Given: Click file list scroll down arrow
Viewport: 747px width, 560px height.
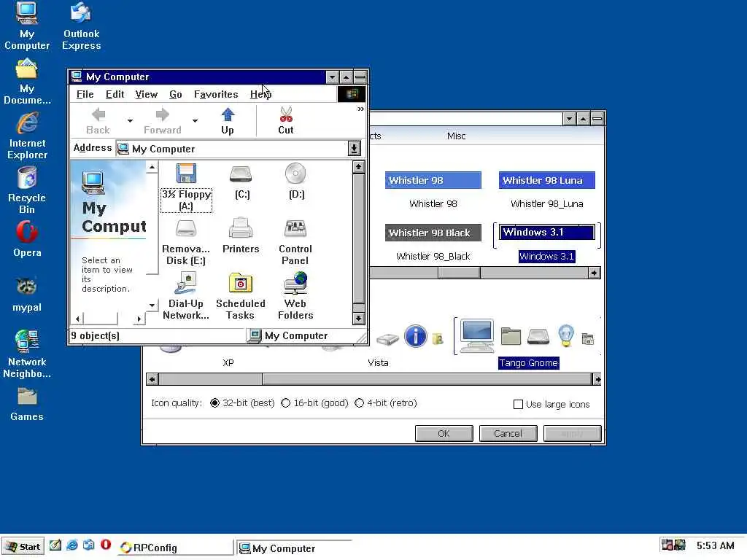Looking at the screenshot, I should (x=359, y=319).
